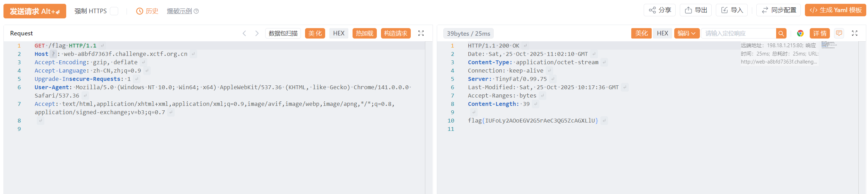
Task: Click 生成 Yaml 模板 button
Action: pos(835,10)
